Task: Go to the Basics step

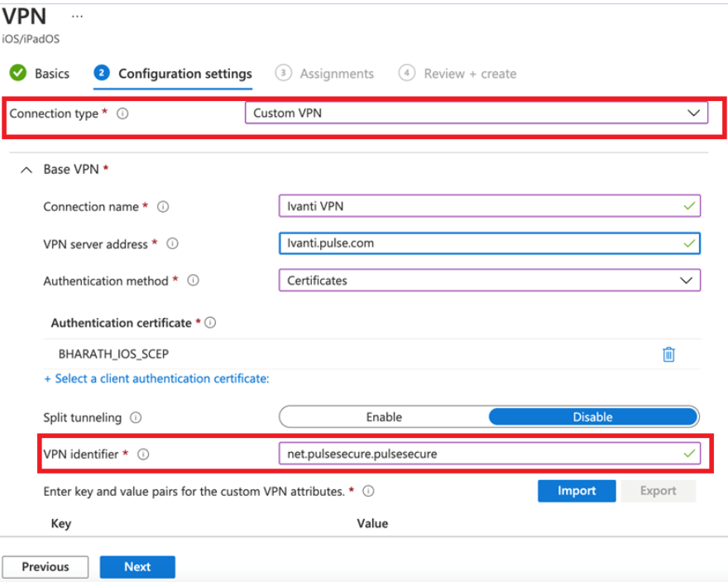Action: pyautogui.click(x=40, y=74)
